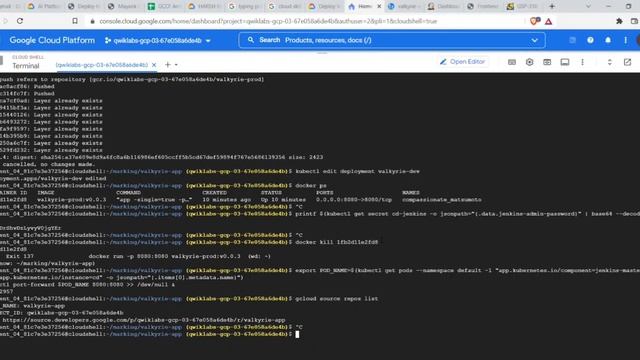
Task: Click the keyboard icon in Cloud Shell toolbar
Action: [512, 62]
